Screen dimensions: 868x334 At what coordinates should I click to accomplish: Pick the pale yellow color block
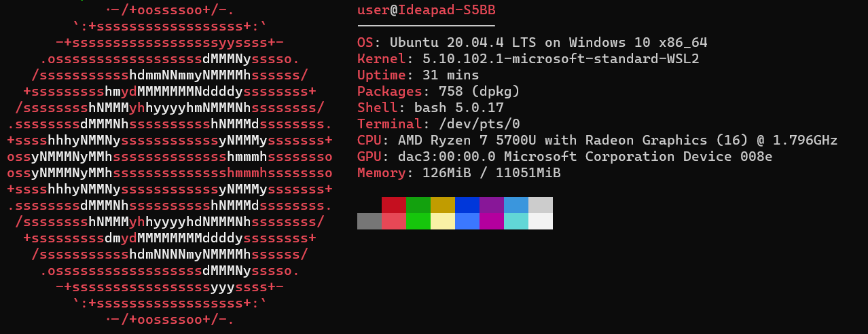(443, 221)
